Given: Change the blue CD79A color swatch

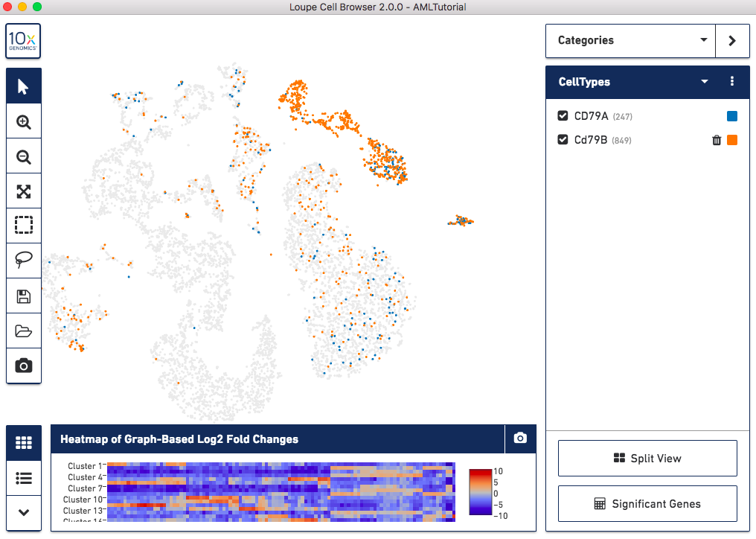Looking at the screenshot, I should (x=732, y=116).
